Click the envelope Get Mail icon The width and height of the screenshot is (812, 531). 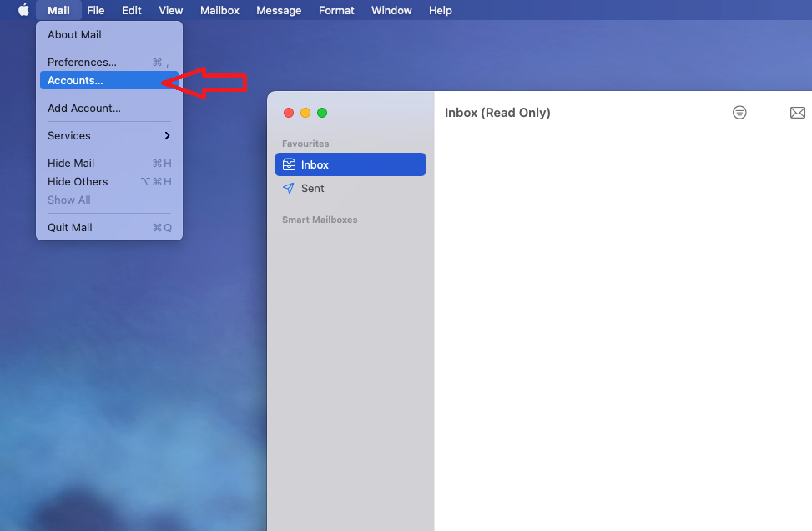point(798,113)
